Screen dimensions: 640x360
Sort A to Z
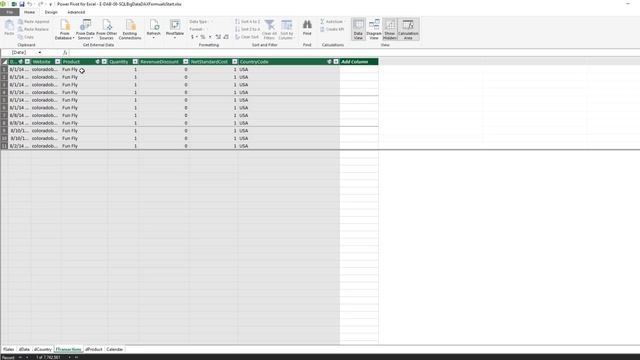coord(247,22)
